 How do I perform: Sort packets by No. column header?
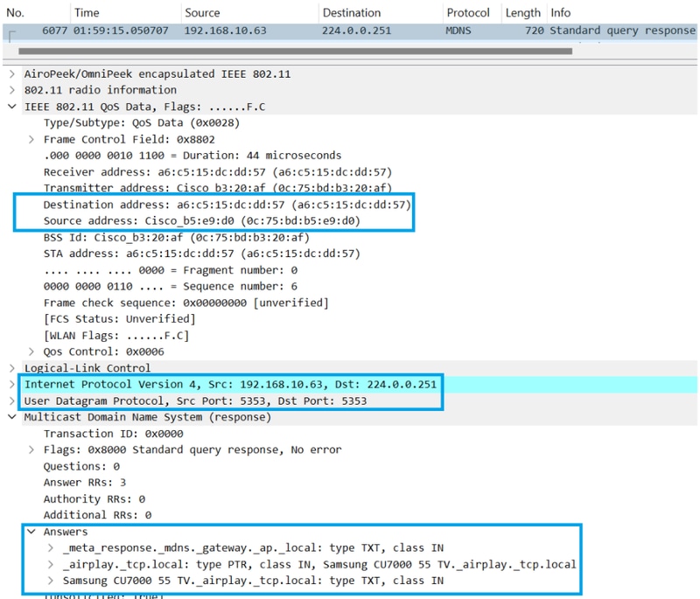click(15, 12)
